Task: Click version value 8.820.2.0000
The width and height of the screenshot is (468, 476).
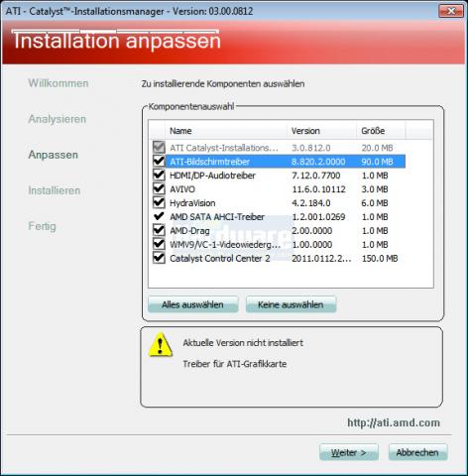Action: (318, 162)
